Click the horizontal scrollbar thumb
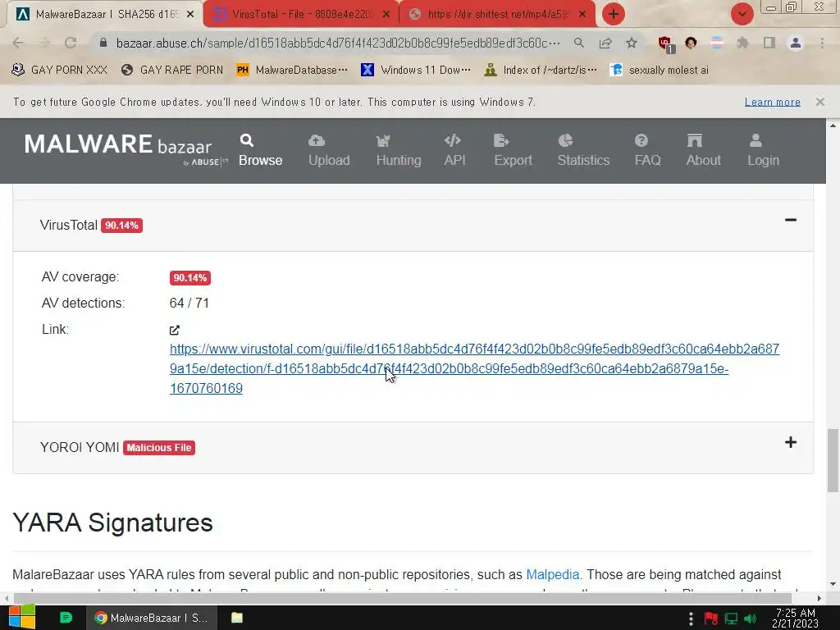Image resolution: width=840 pixels, height=630 pixels. pos(402,598)
